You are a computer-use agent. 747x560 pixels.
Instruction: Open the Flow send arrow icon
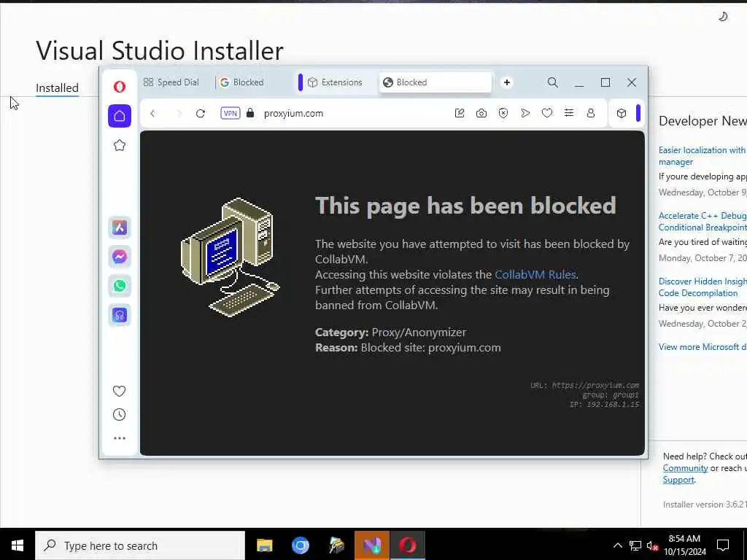(525, 113)
